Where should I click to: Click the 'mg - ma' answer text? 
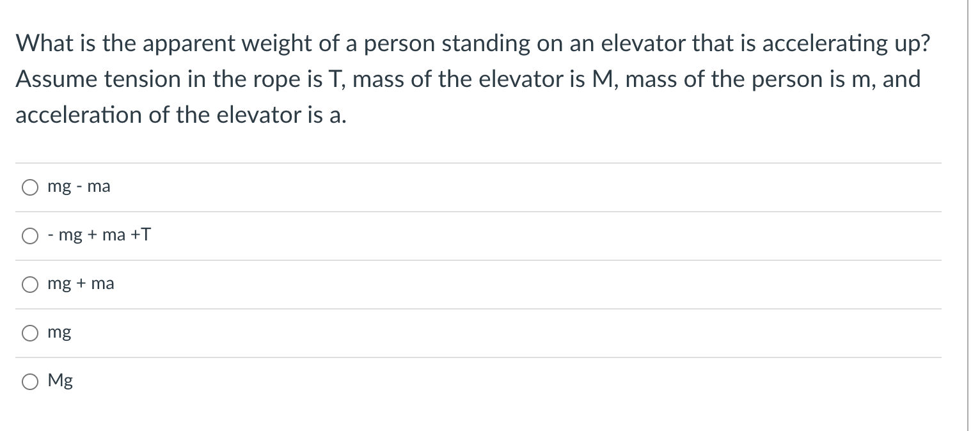point(79,187)
